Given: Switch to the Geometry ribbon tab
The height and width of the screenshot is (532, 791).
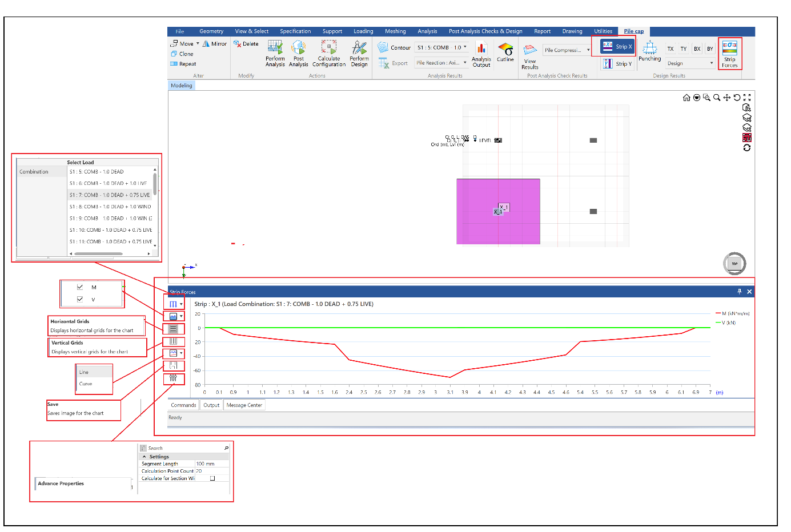Looking at the screenshot, I should [211, 31].
